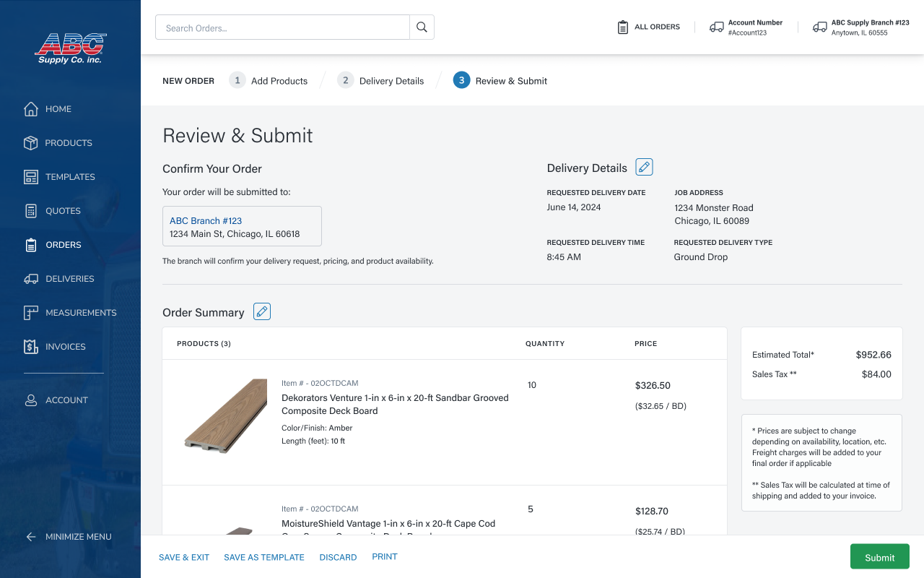Click the 1234 Monster Road address
Viewport: 924px width, 578px height.
pos(714,208)
